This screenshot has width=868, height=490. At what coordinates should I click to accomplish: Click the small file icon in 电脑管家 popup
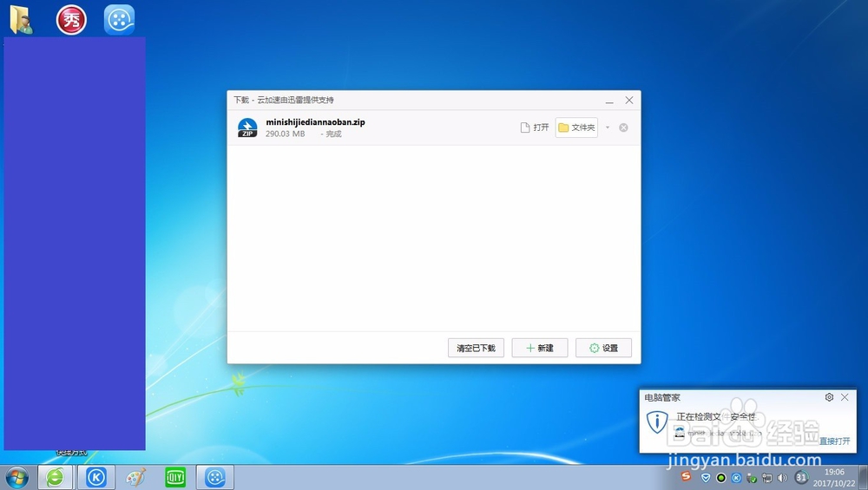pyautogui.click(x=680, y=433)
